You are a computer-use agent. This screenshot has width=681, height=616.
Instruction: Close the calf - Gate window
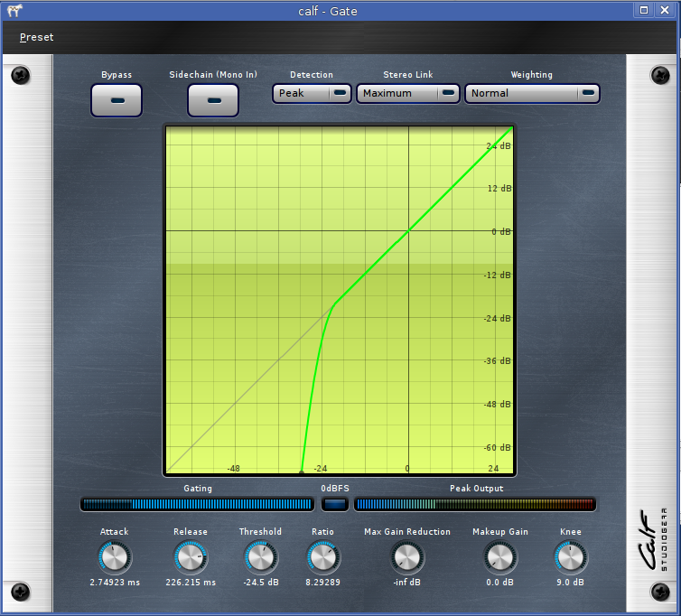[x=665, y=10]
